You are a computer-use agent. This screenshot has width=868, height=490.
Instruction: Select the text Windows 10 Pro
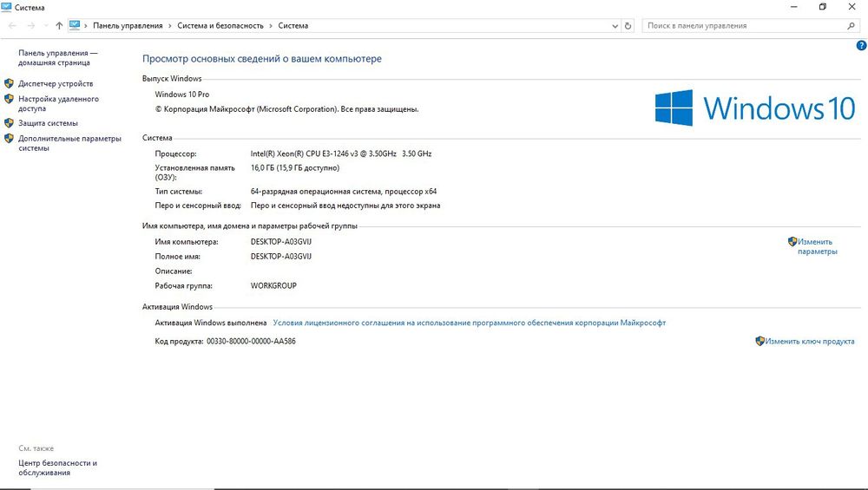click(182, 94)
